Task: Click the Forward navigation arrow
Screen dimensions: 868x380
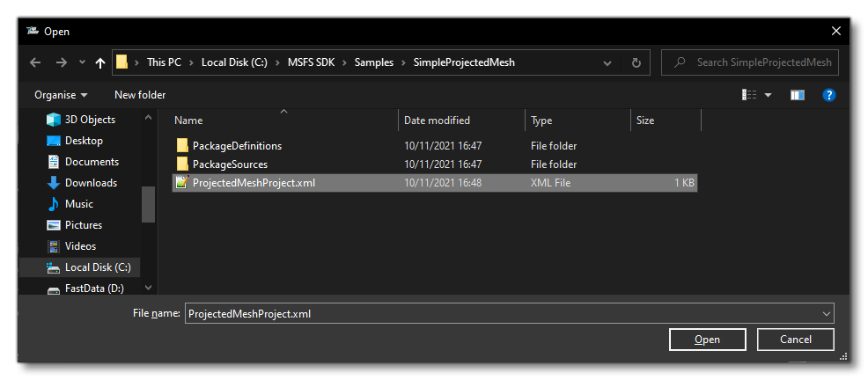Action: (x=61, y=62)
